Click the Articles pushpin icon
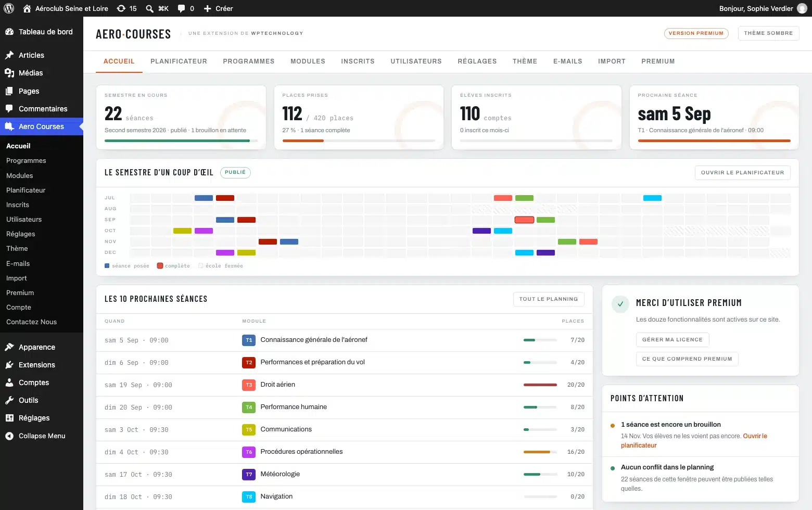This screenshot has height=510, width=812. coord(9,55)
